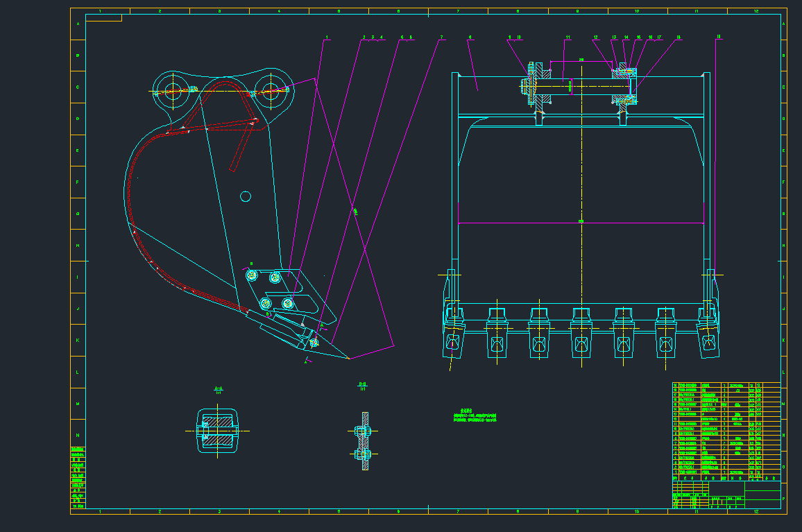Select the bucket tooth tip in side view
The width and height of the screenshot is (802, 532).
(x=347, y=358)
